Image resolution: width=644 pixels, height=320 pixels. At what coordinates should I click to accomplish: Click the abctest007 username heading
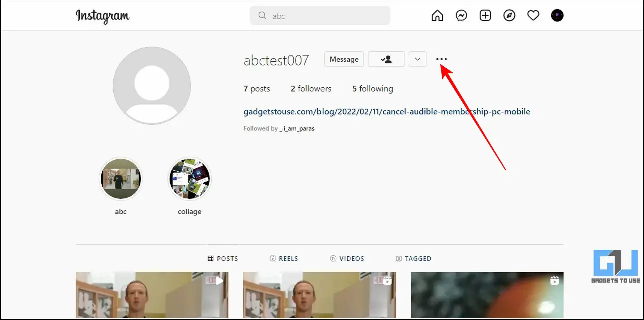276,60
